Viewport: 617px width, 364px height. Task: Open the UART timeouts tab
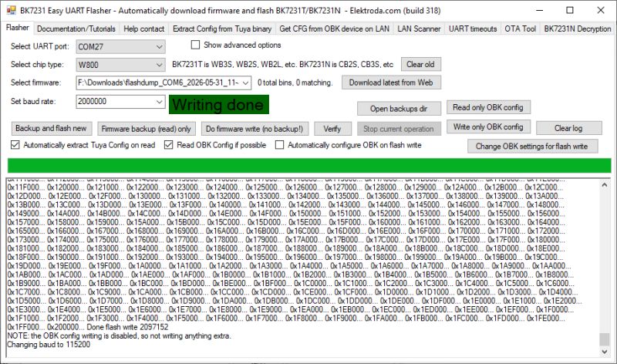[473, 29]
